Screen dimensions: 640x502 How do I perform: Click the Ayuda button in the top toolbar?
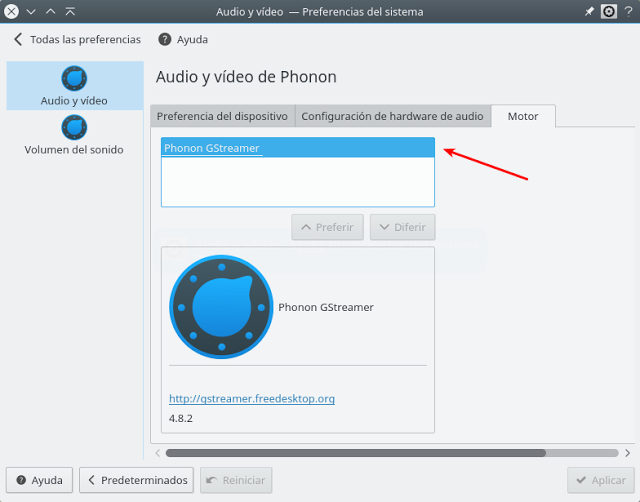(x=183, y=40)
